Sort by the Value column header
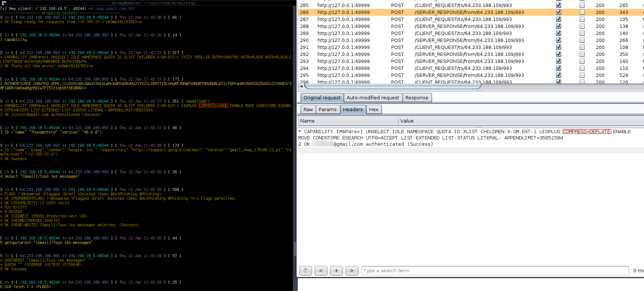Screen dimensions: 644x291 (x=521, y=121)
